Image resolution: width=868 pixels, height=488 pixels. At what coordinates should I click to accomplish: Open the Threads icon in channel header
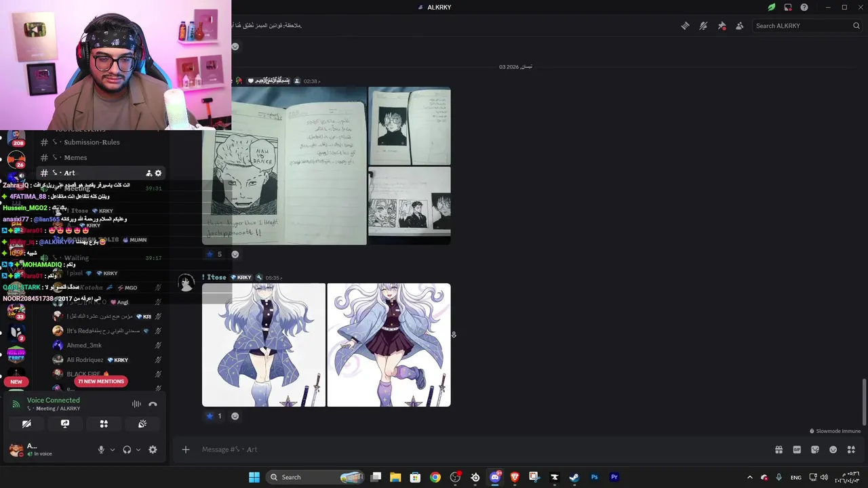pos(685,26)
